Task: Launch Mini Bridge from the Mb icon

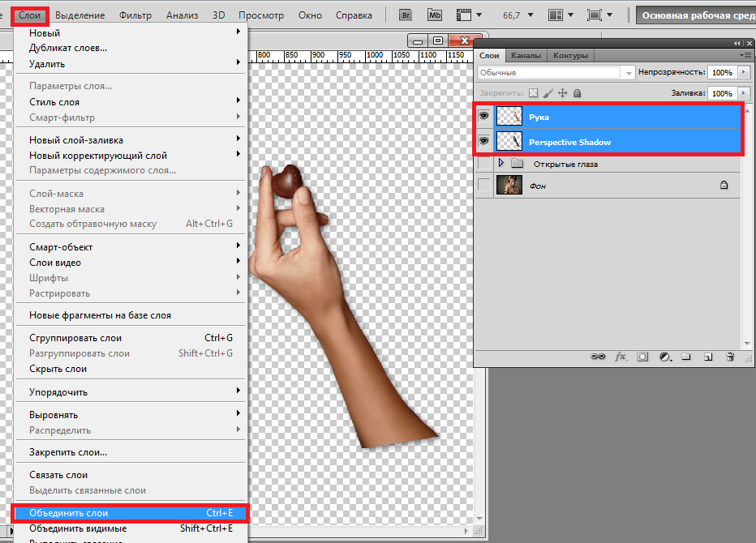Action: coord(435,15)
